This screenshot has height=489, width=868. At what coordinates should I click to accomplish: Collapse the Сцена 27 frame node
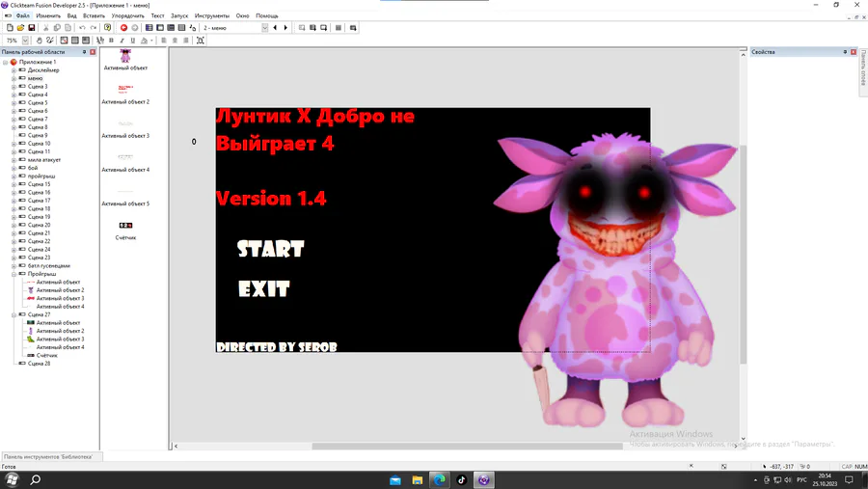point(14,314)
